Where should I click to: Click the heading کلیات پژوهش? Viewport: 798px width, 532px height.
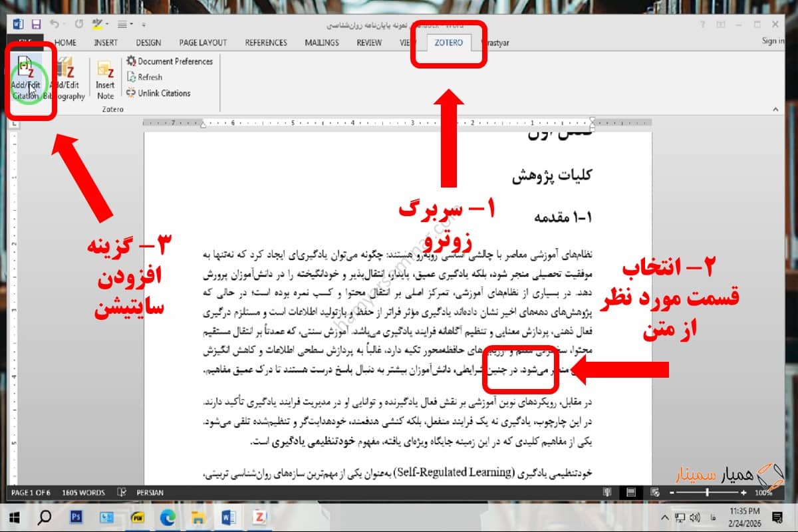pos(551,177)
